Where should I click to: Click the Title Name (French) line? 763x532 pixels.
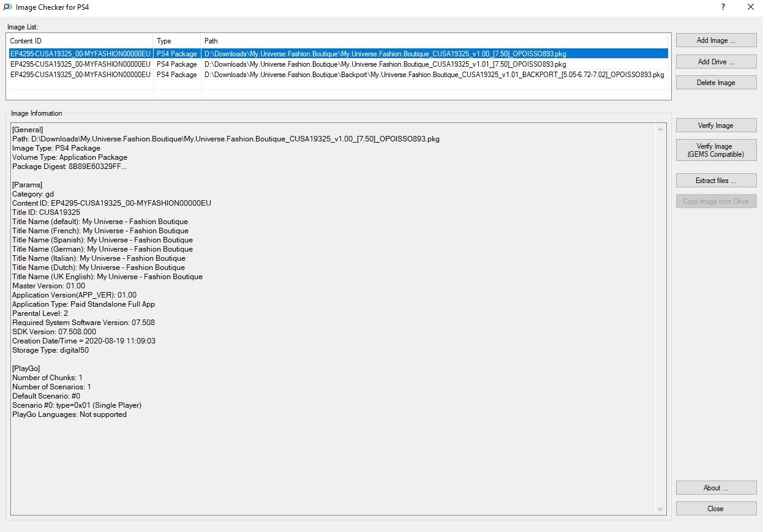(100, 231)
